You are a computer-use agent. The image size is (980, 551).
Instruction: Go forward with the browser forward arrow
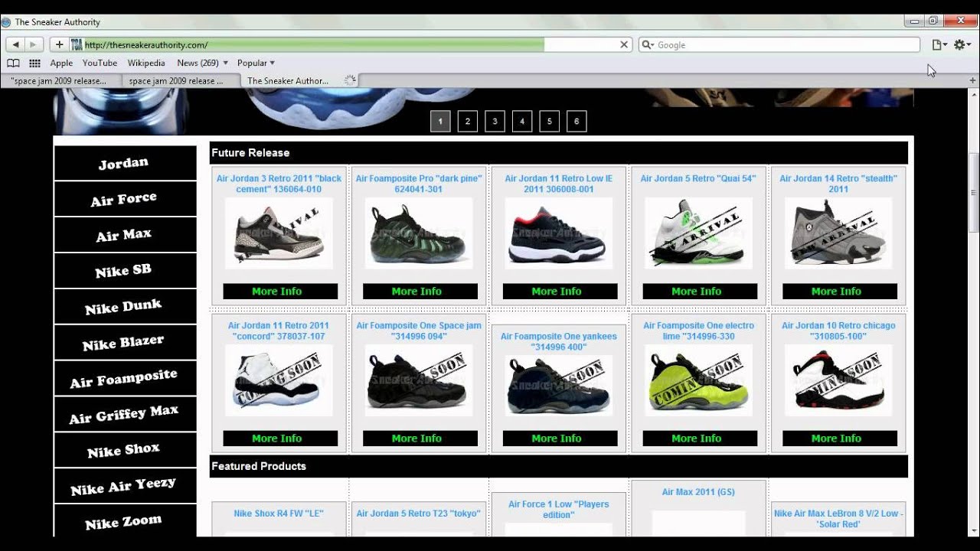(32, 45)
